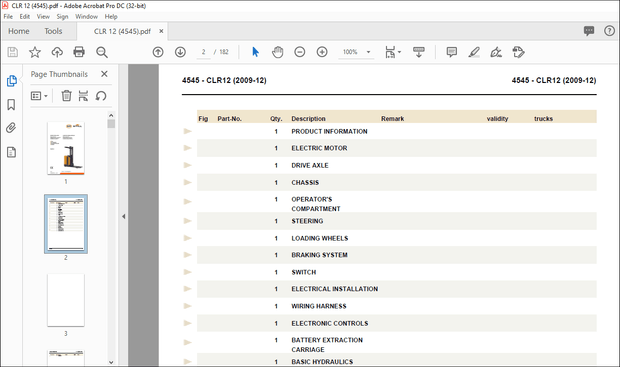620x367 pixels.
Task: Select the arrow Selection tool
Action: tap(255, 52)
